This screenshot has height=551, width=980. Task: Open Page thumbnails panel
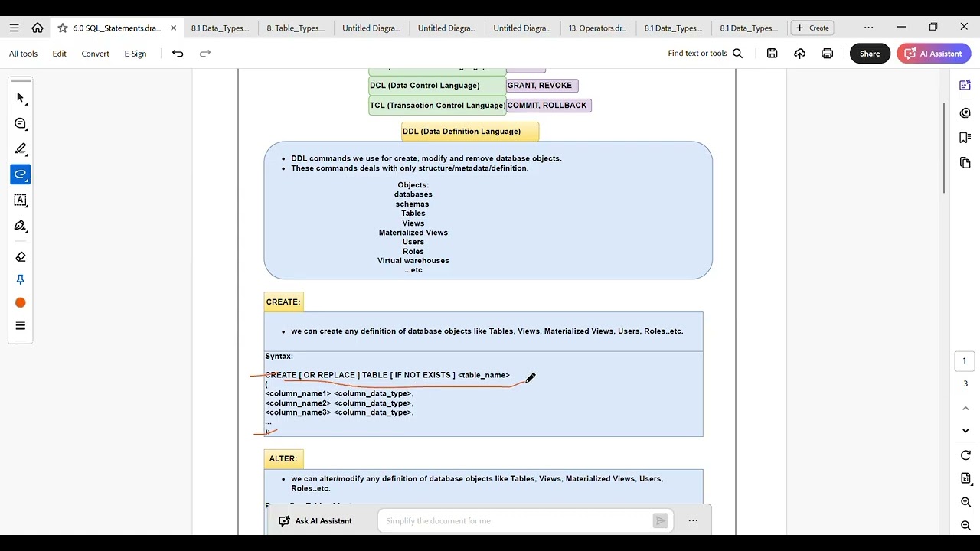pyautogui.click(x=965, y=163)
